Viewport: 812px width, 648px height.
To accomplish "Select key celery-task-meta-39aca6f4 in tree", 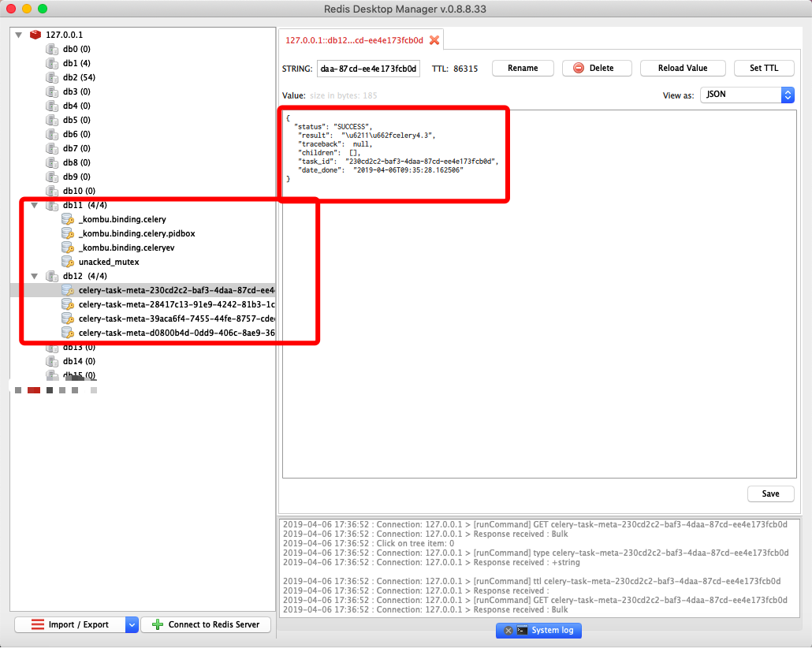I will [x=177, y=318].
